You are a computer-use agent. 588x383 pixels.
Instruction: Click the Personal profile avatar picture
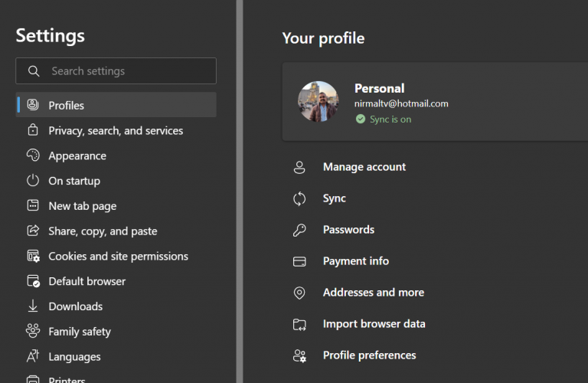(318, 102)
